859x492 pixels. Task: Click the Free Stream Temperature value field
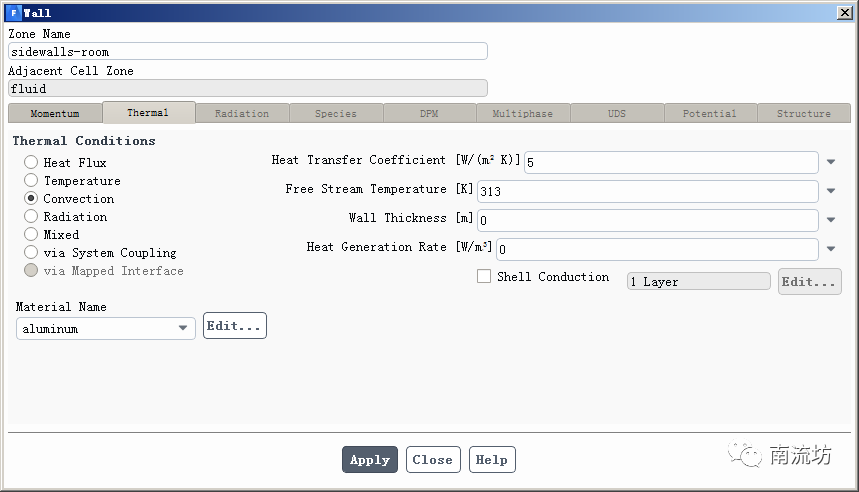pos(646,191)
